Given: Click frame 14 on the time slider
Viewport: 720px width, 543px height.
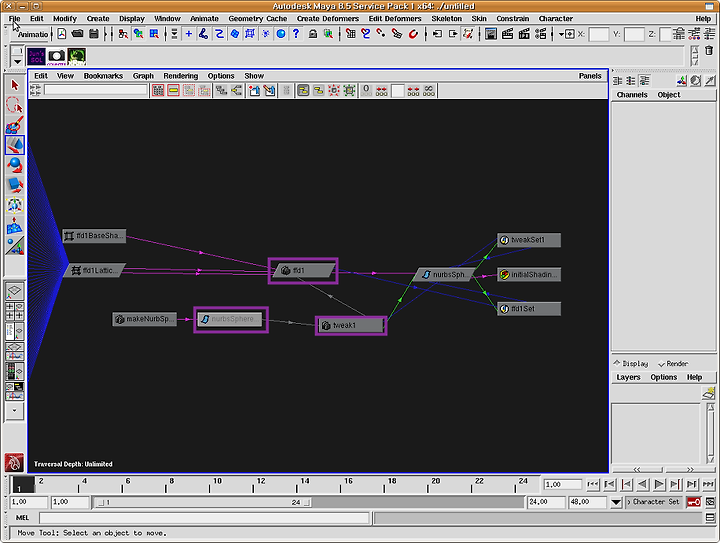Looking at the screenshot, I should click(x=303, y=485).
